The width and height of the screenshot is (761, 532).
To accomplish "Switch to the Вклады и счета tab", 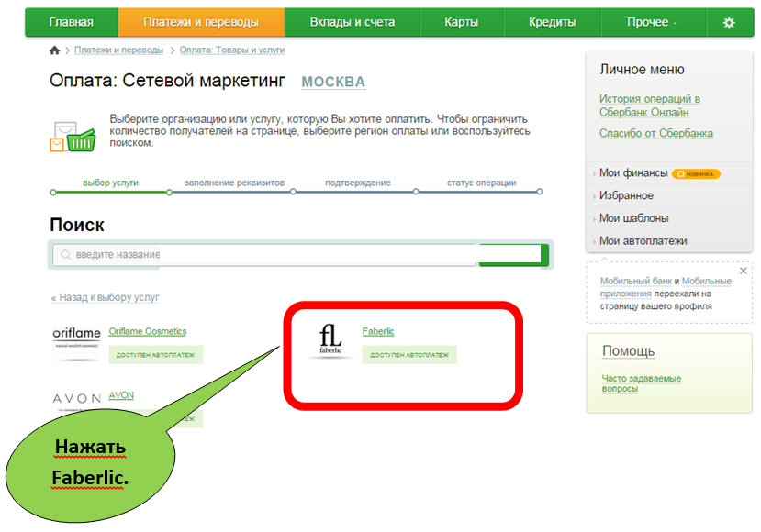I will point(352,22).
